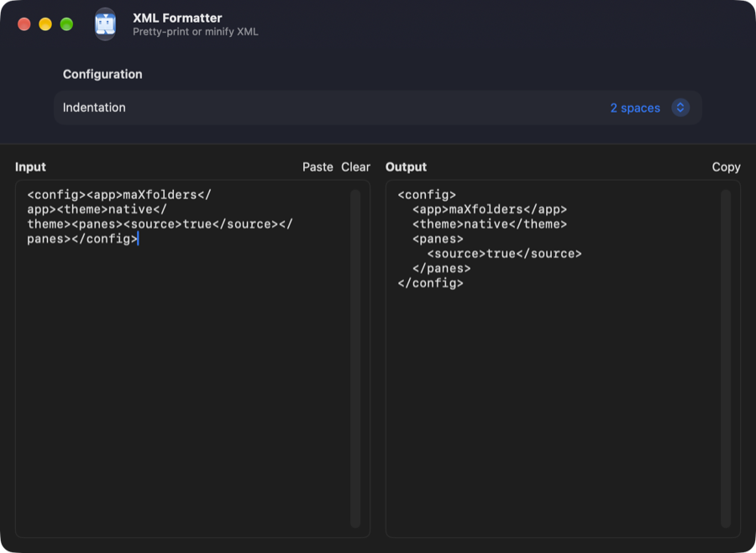This screenshot has width=756, height=553.
Task: Close the window with red button
Action: (x=24, y=24)
